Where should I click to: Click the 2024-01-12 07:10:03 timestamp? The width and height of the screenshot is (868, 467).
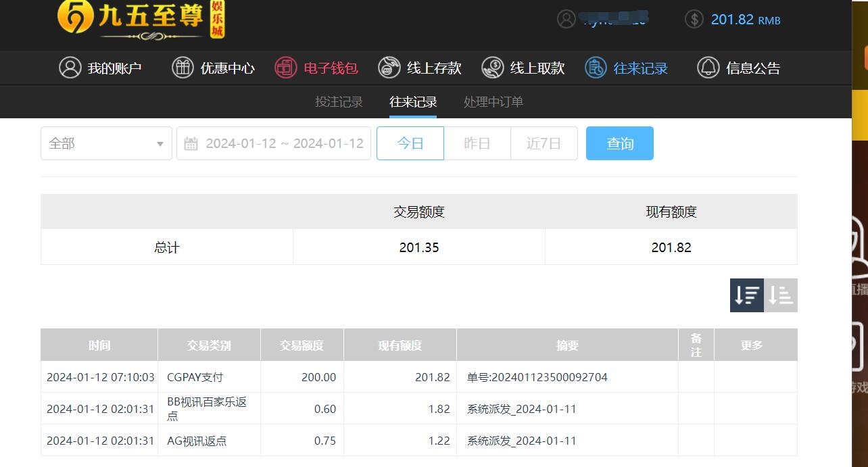pos(101,377)
